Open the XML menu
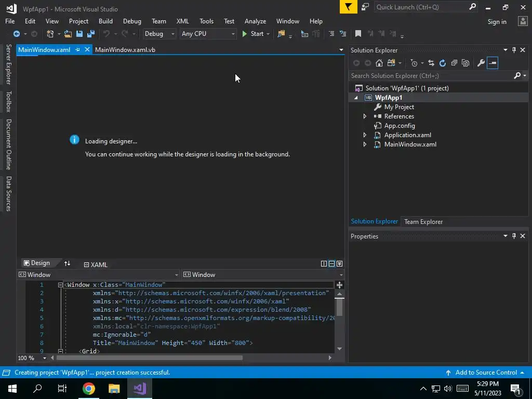 182,21
